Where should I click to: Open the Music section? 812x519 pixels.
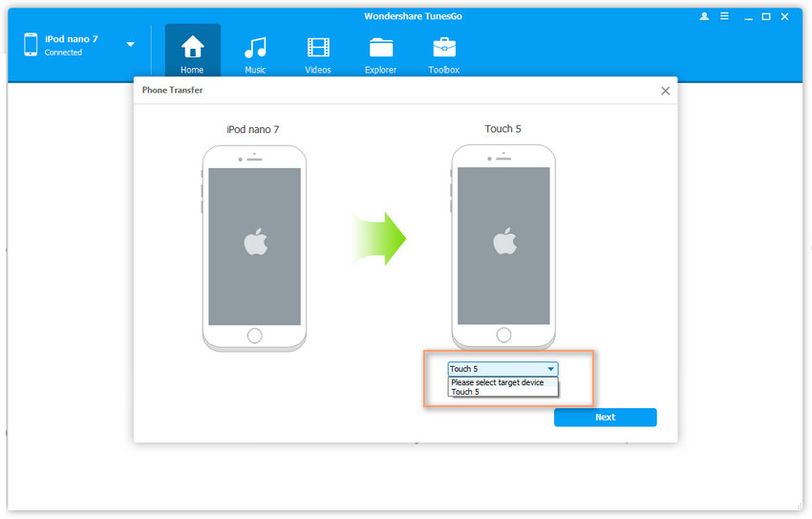[x=255, y=48]
